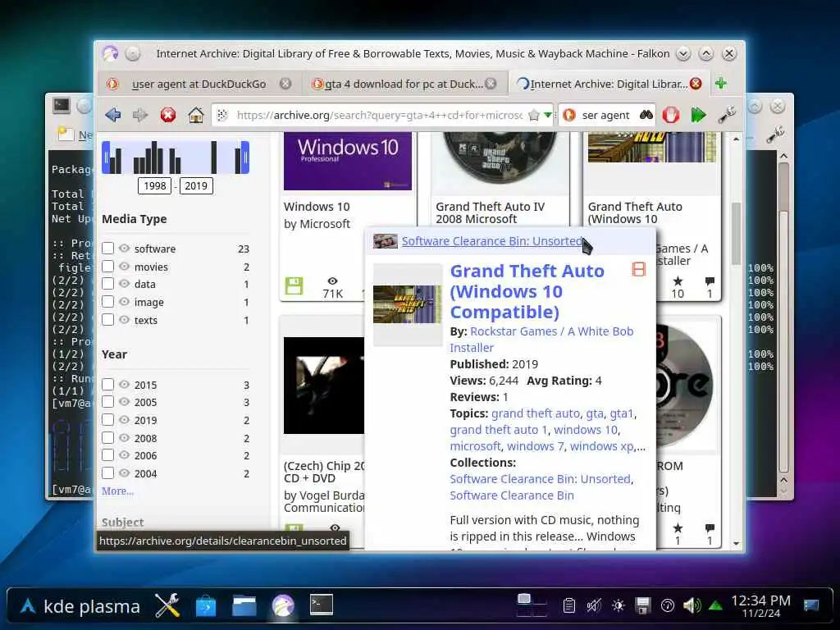Expand year list with 'More...' link
The image size is (840, 630).
pos(118,491)
